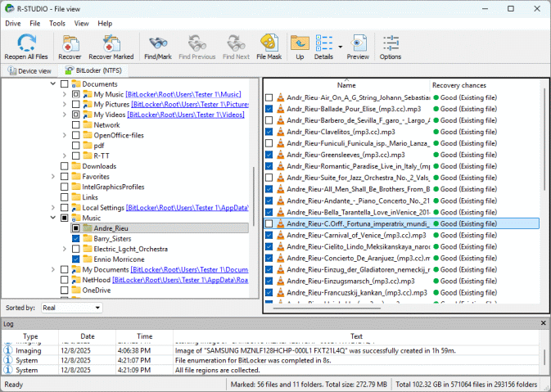551x392 pixels.
Task: Collapse the Music folder tree node
Action: tap(53, 219)
